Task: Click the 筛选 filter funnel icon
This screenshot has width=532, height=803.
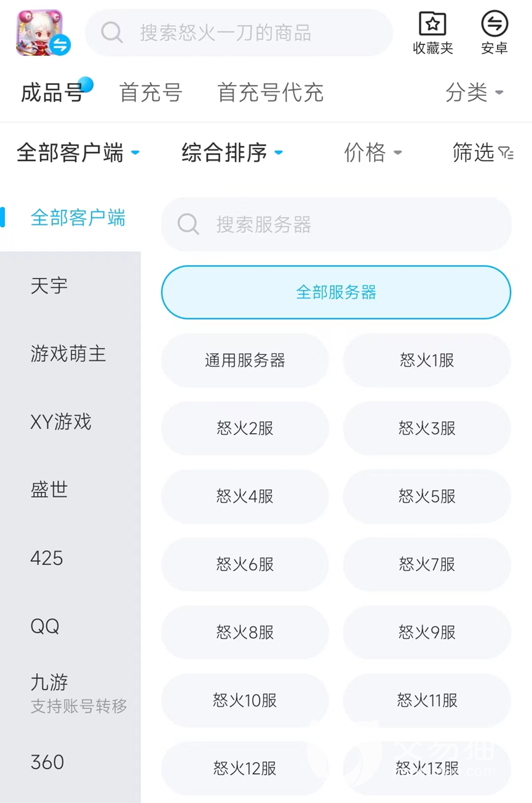Action: (x=506, y=153)
